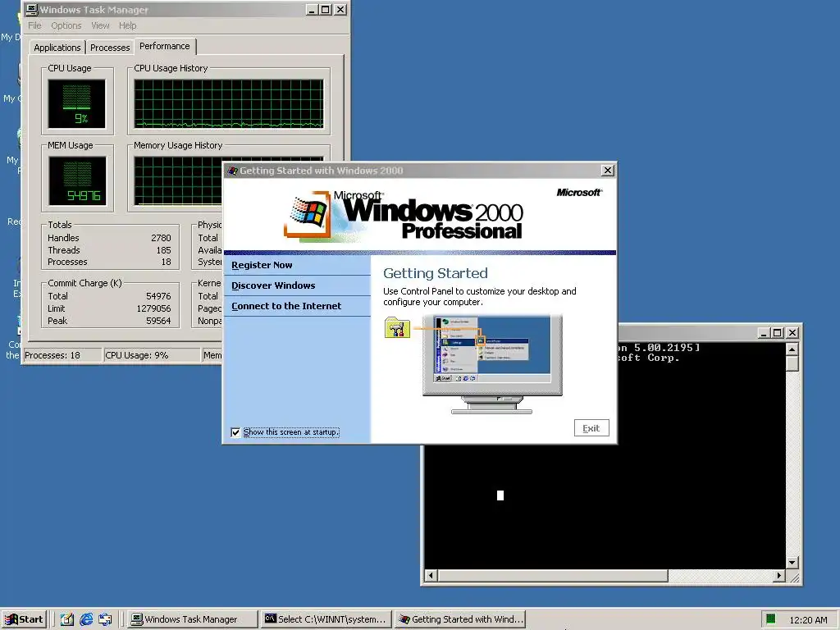Open the Show Desktop quick launch icon

pyautogui.click(x=67, y=619)
